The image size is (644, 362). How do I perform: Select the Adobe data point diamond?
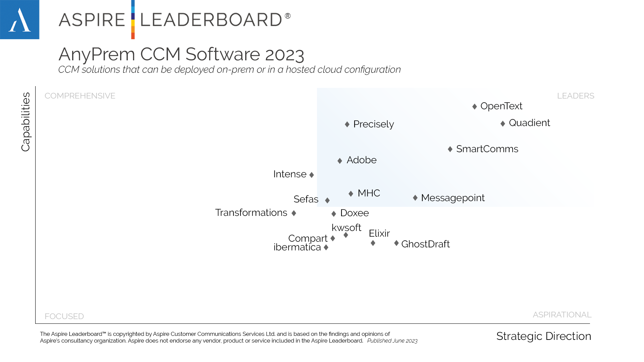pos(340,160)
